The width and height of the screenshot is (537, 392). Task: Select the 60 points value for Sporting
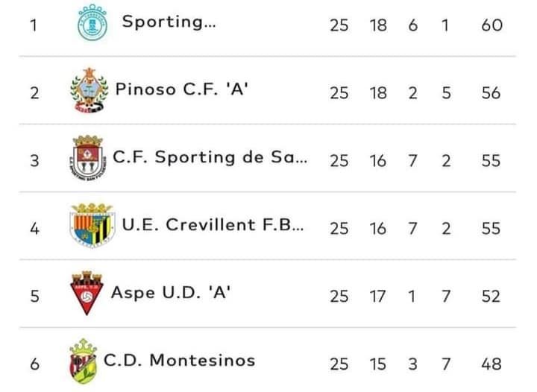[492, 25]
